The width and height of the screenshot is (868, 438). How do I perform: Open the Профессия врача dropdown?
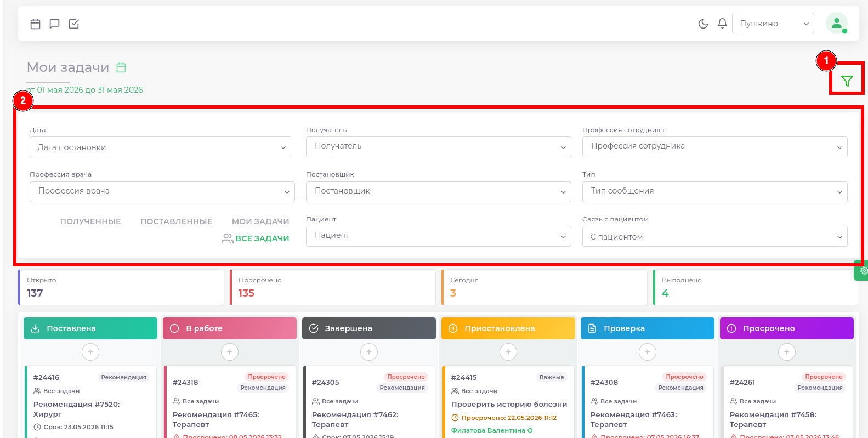tap(162, 191)
